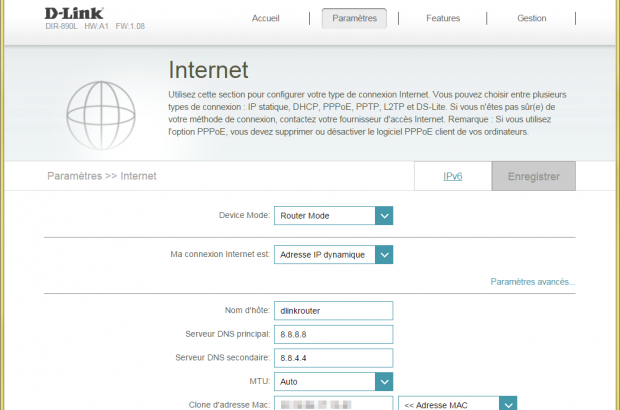Select the Paramètres tab
Screen dimensions: 620x410
coord(354,18)
